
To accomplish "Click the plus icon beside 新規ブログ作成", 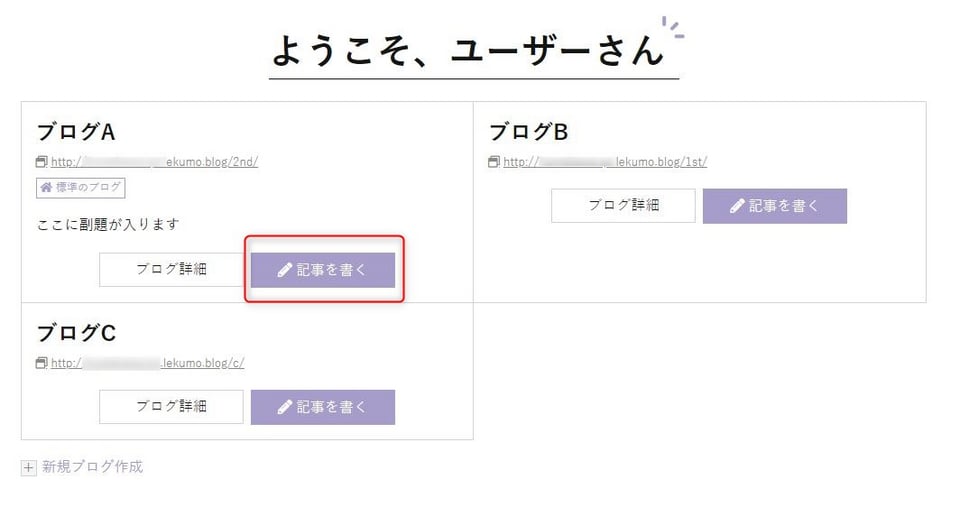I will [28, 468].
